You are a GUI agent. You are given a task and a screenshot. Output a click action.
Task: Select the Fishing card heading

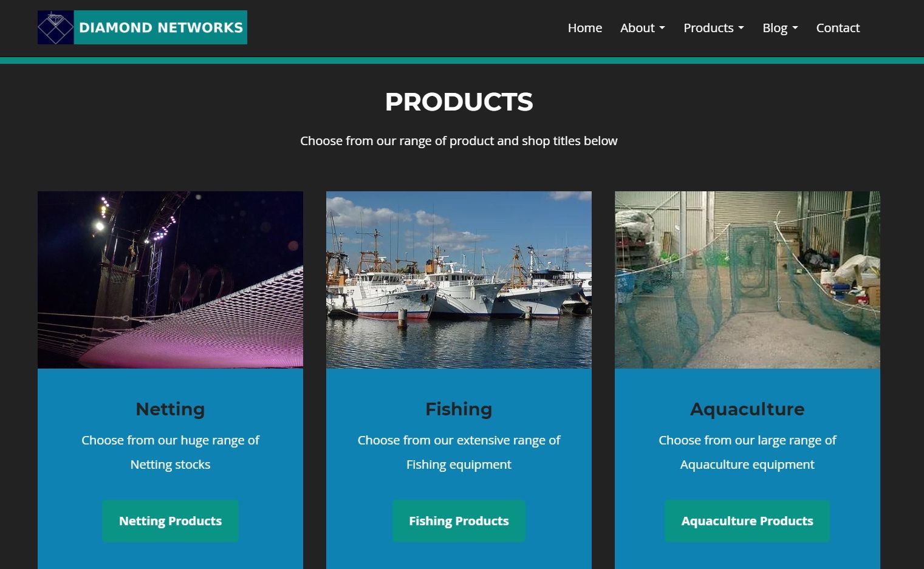(x=459, y=409)
